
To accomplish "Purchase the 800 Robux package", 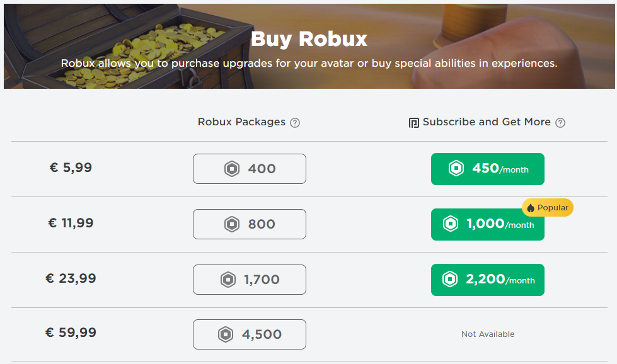I will pos(250,224).
